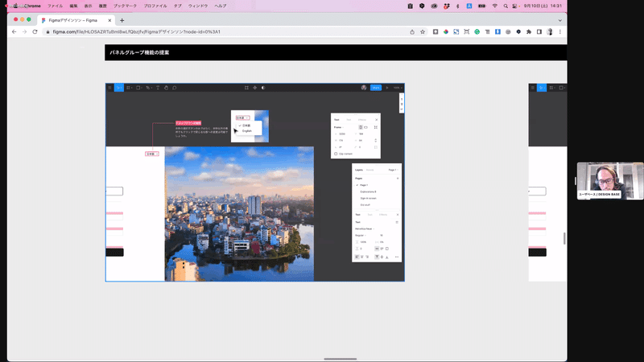Click the 日本語 dropdown in the popup preview

(x=242, y=117)
